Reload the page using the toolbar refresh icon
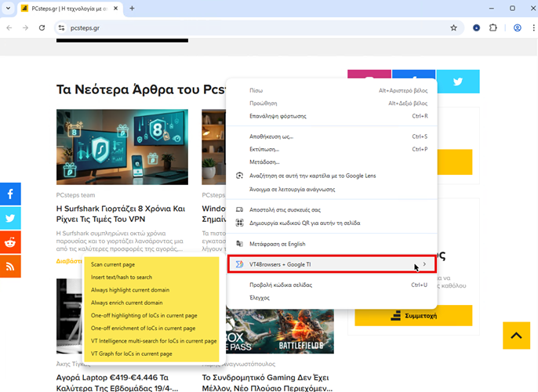The image size is (538, 392). [x=42, y=27]
